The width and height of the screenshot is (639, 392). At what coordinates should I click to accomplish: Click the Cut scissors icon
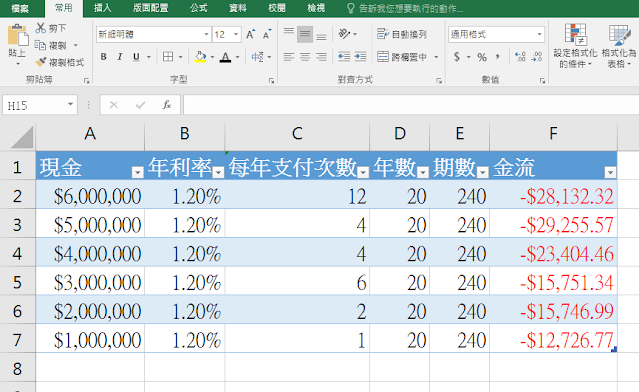40,28
